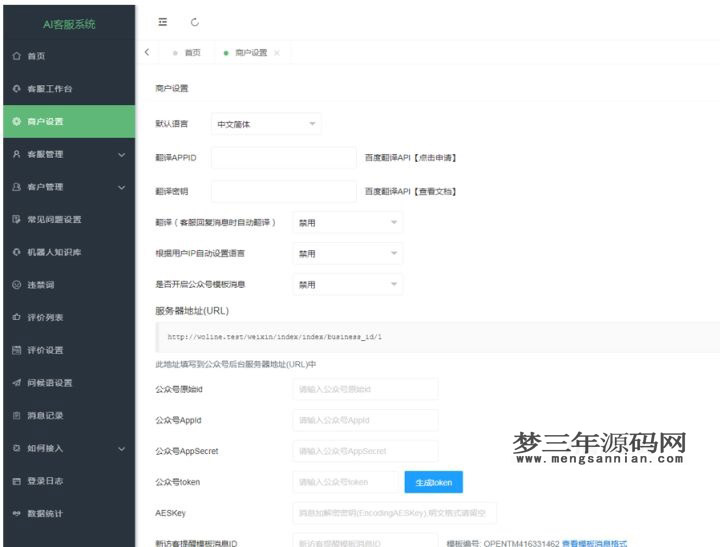Image resolution: width=720 pixels, height=547 pixels.
Task: Click the 客服工作台 sidebar icon
Action: tap(17, 89)
